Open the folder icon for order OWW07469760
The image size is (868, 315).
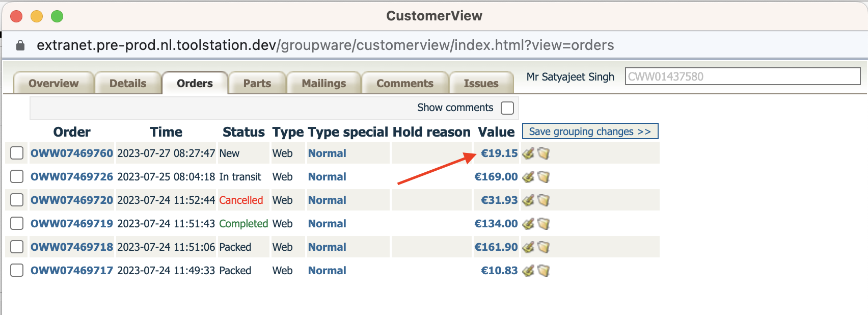544,153
